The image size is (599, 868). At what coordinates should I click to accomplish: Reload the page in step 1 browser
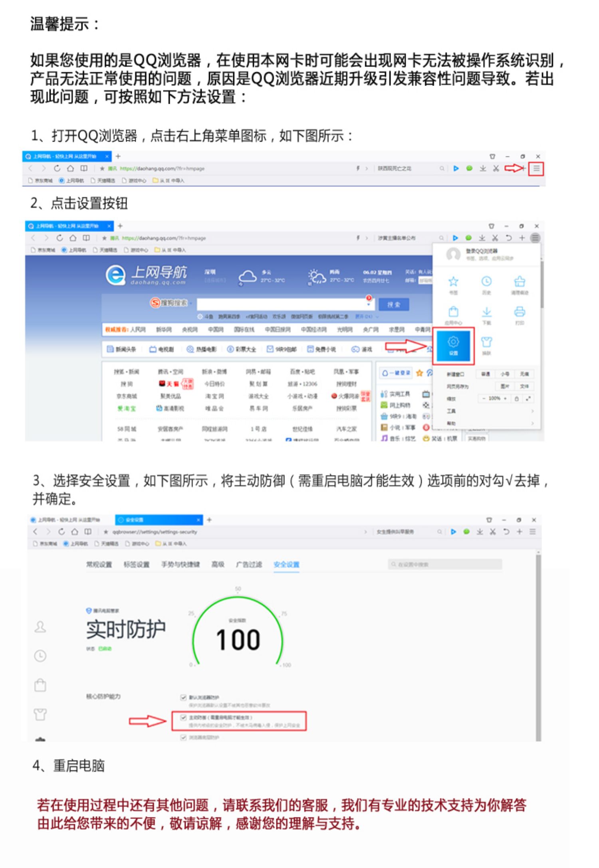(57, 168)
